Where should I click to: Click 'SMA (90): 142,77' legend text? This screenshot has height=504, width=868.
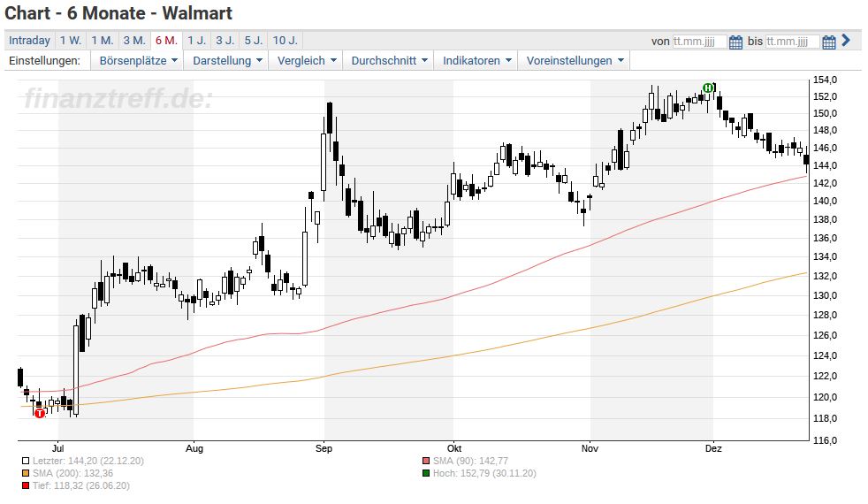click(x=470, y=461)
